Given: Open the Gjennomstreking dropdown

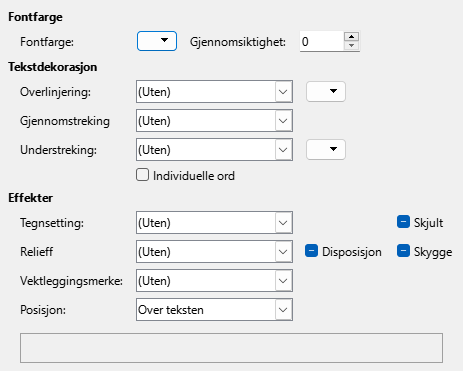Looking at the screenshot, I should point(214,121).
